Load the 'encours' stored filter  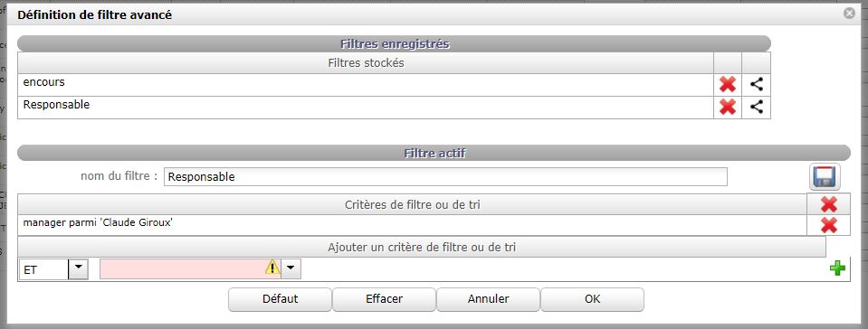366,85
